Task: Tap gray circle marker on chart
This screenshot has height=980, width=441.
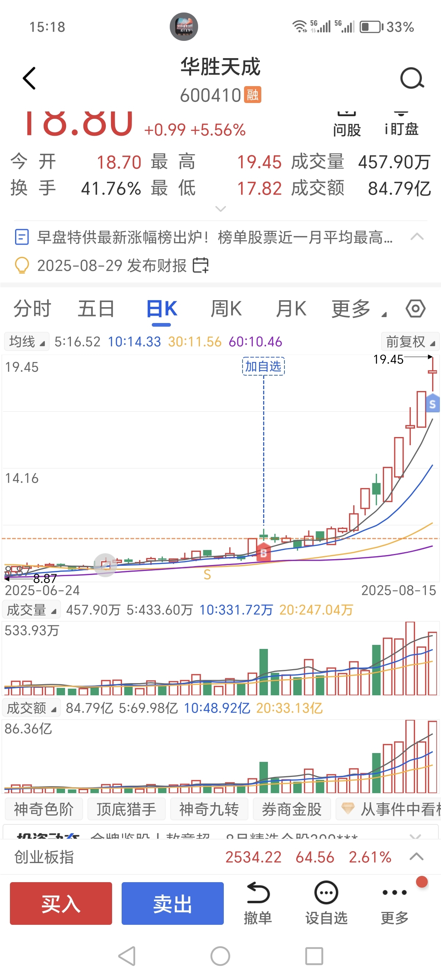Action: 105,565
